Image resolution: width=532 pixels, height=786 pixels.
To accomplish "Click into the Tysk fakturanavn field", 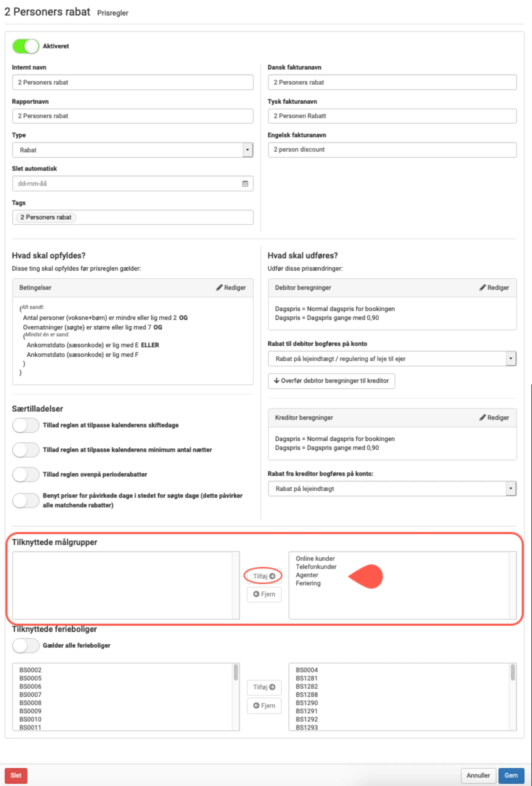I will 392,116.
